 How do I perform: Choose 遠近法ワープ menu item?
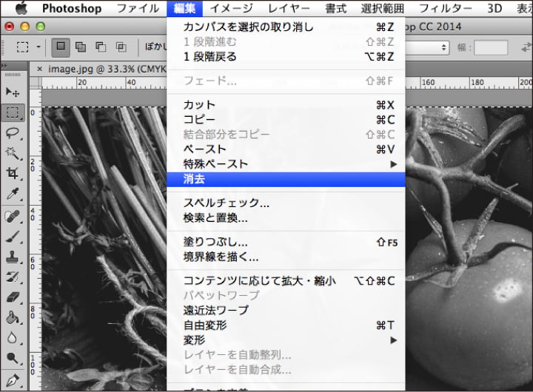286,310
